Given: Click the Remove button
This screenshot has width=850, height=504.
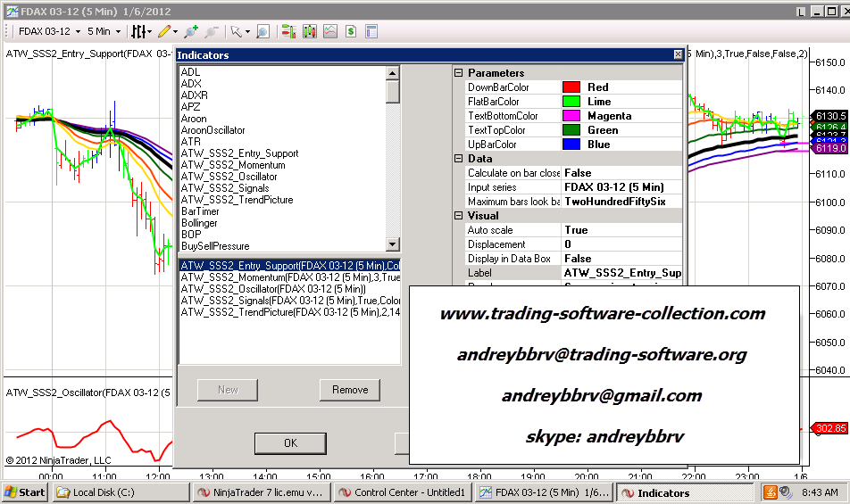Looking at the screenshot, I should 349,390.
